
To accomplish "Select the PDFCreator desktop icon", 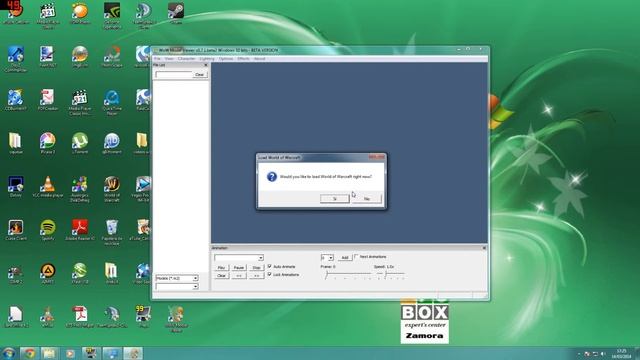I will pos(48,100).
